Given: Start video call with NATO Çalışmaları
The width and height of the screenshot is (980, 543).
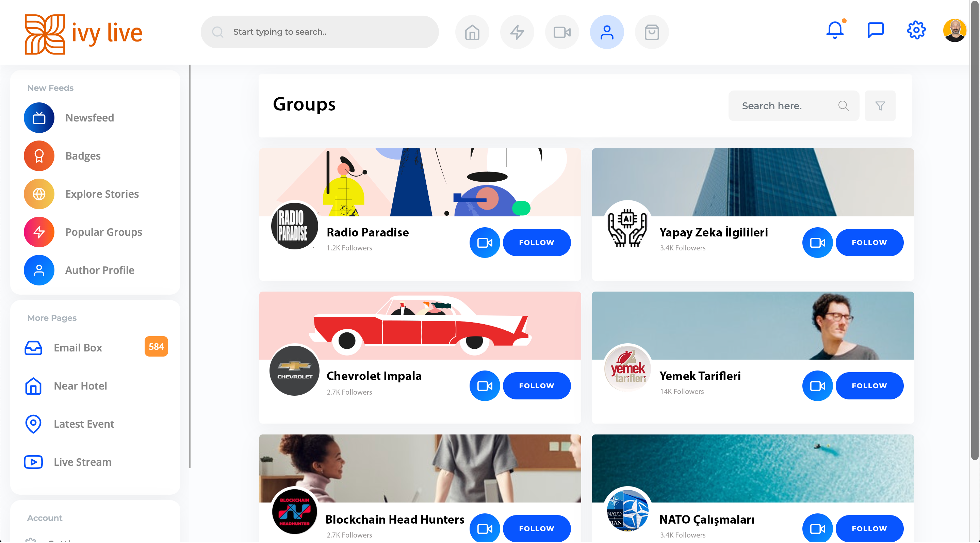Looking at the screenshot, I should coord(818,528).
